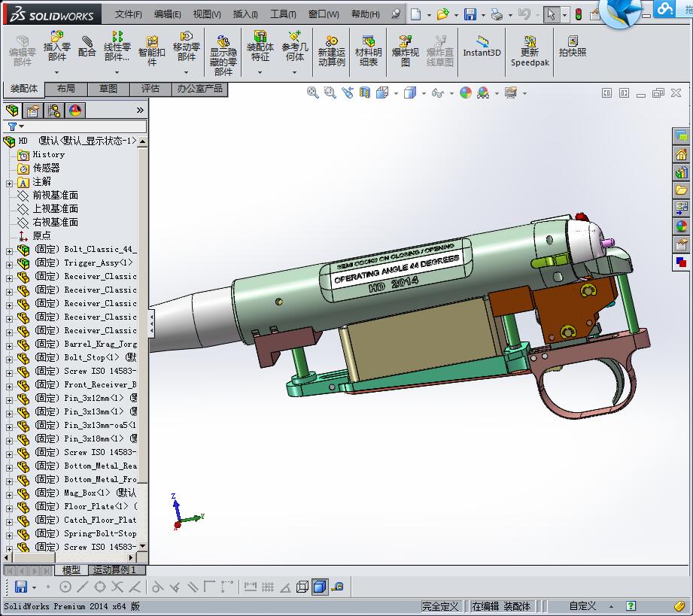The width and height of the screenshot is (693, 616).
Task: Select 前视基准面 in the feature tree
Action: click(55, 196)
